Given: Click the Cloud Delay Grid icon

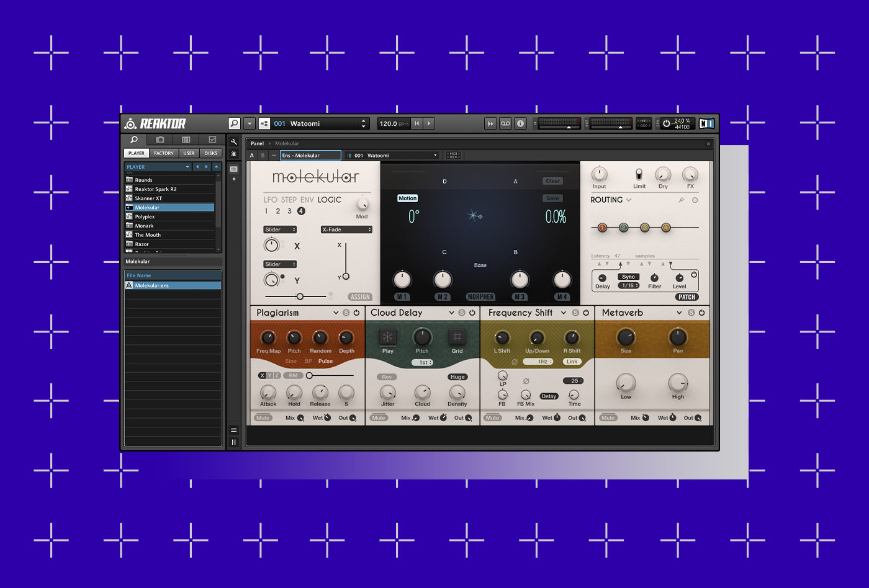Looking at the screenshot, I should [x=457, y=337].
